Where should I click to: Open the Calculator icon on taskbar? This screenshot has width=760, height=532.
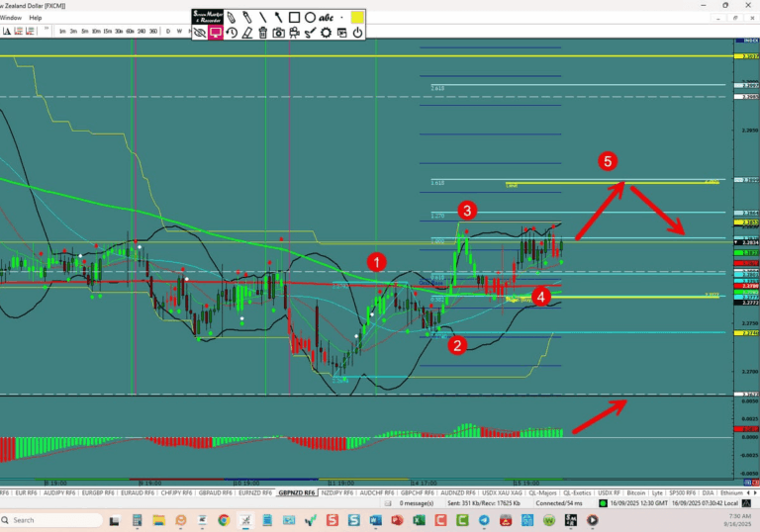pyautogui.click(x=137, y=520)
